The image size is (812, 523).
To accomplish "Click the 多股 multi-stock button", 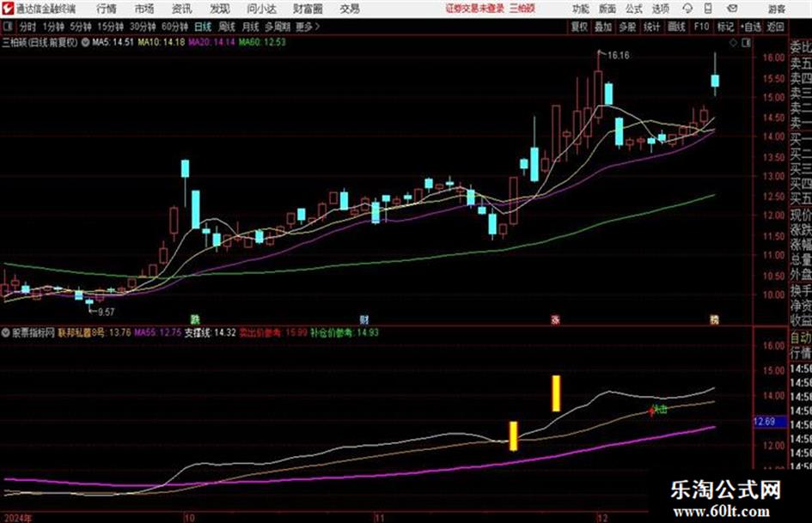I will pos(627,27).
